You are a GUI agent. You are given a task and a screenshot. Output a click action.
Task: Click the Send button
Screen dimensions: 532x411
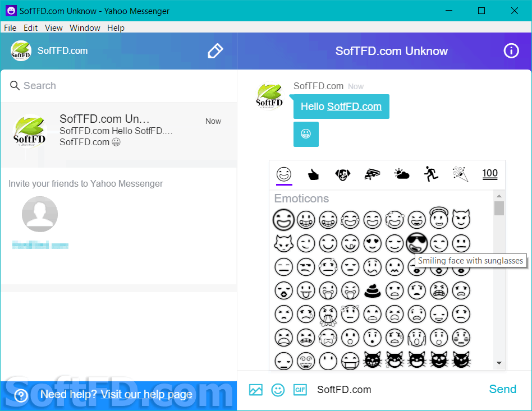[x=502, y=389]
